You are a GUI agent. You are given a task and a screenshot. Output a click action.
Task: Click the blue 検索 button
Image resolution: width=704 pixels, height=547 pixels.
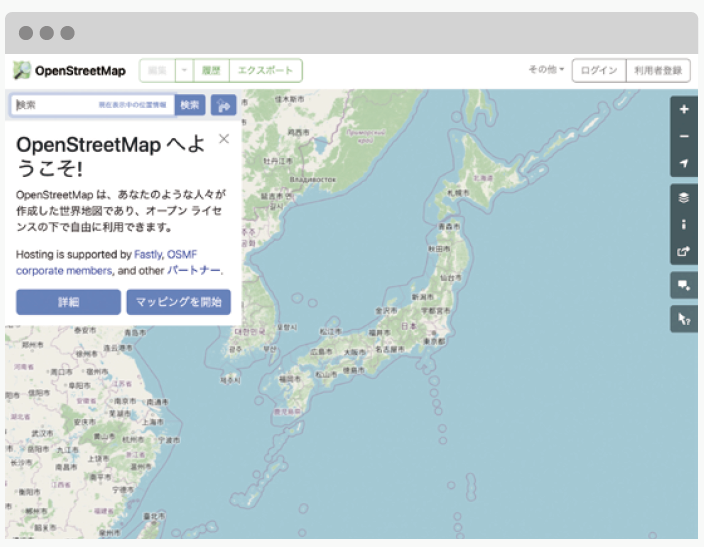tap(190, 105)
